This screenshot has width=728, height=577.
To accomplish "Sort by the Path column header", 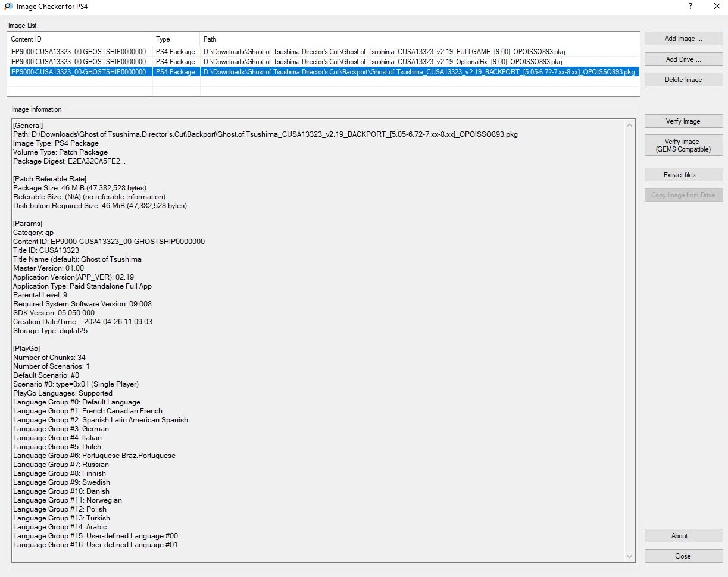I will 420,39.
